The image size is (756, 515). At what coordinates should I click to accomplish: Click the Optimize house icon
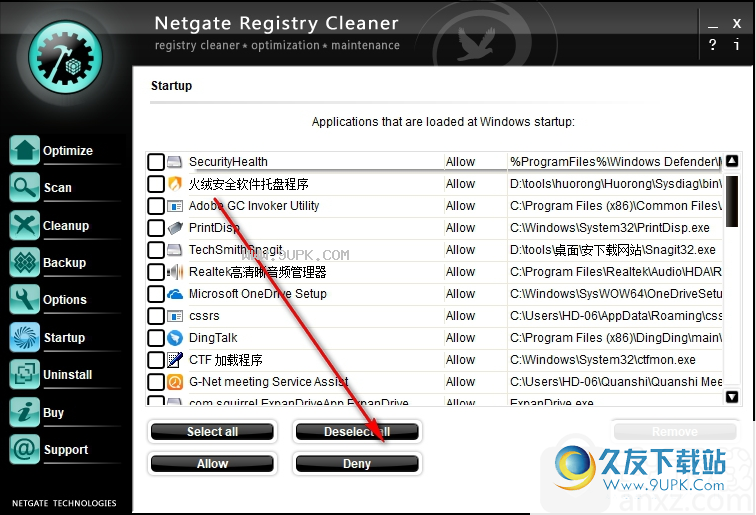point(24,150)
